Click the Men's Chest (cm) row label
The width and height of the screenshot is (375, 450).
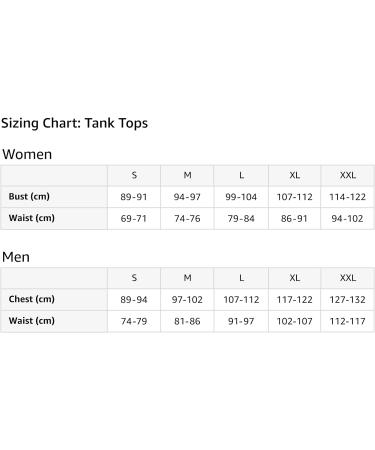[32, 299]
